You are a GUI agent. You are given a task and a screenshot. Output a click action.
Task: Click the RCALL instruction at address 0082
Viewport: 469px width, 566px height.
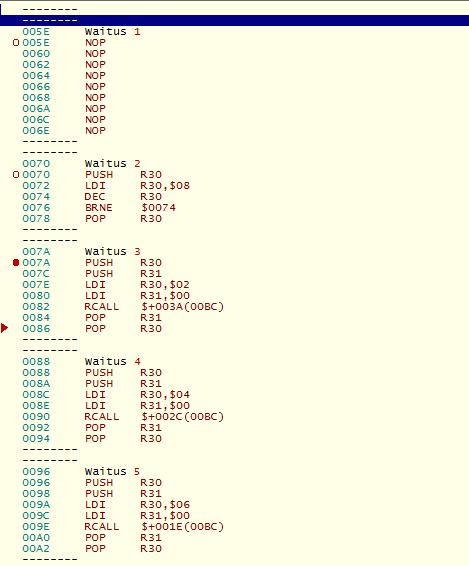234,306
